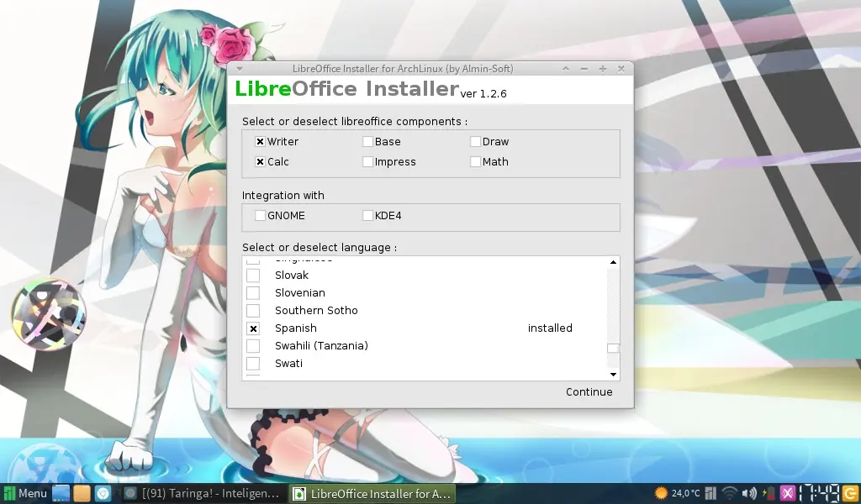Viewport: 861px width, 504px height.
Task: Launch the Chromium browser icon in taskbar
Action: [x=103, y=494]
